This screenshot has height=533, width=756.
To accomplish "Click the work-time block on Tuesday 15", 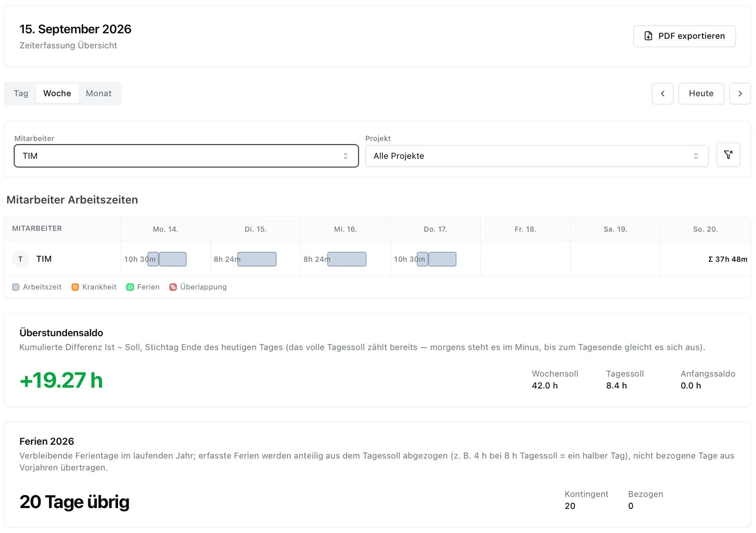I will [x=257, y=259].
